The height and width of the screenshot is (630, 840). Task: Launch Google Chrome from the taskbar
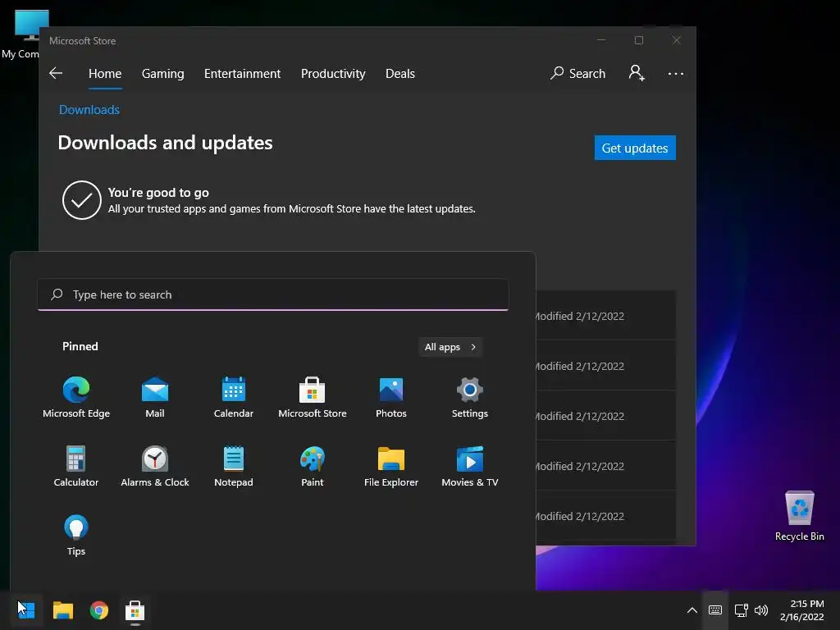point(99,610)
